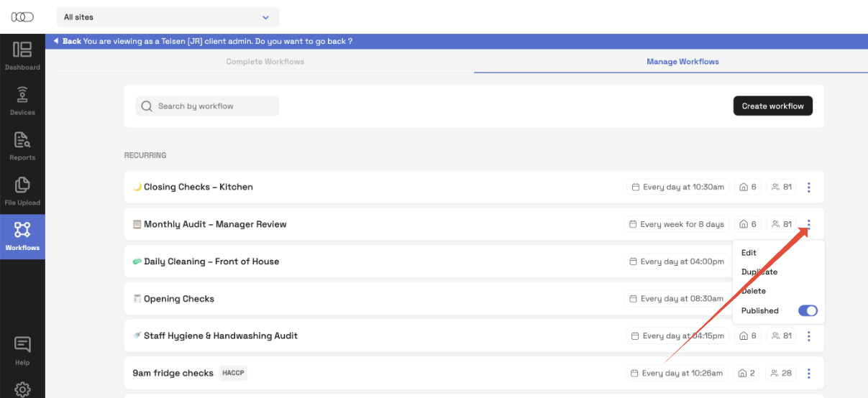Click the Back link in banner
The width and height of the screenshot is (868, 398).
(x=71, y=42)
